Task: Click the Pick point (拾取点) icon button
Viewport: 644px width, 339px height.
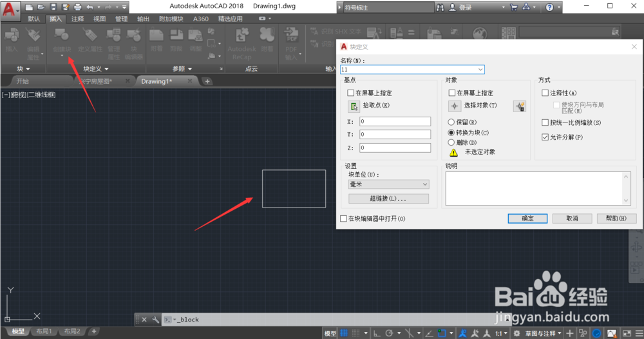Action: click(354, 106)
